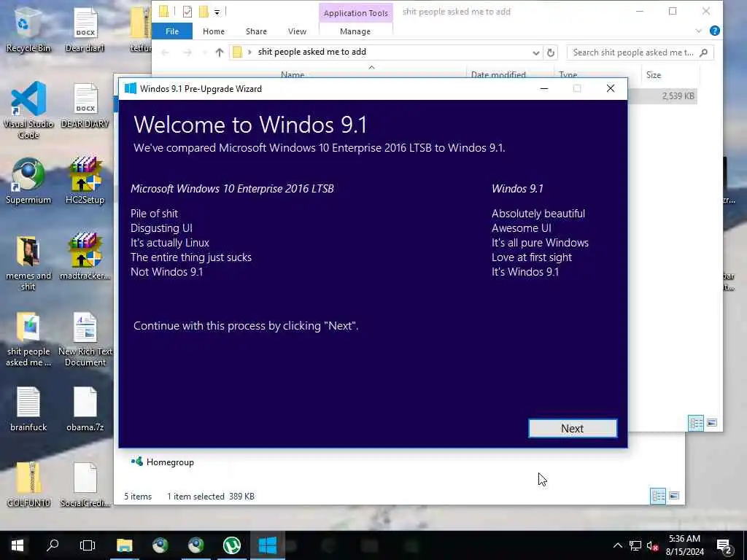747x560 pixels.
Task: Open the View ribbon tab
Action: [x=298, y=31]
